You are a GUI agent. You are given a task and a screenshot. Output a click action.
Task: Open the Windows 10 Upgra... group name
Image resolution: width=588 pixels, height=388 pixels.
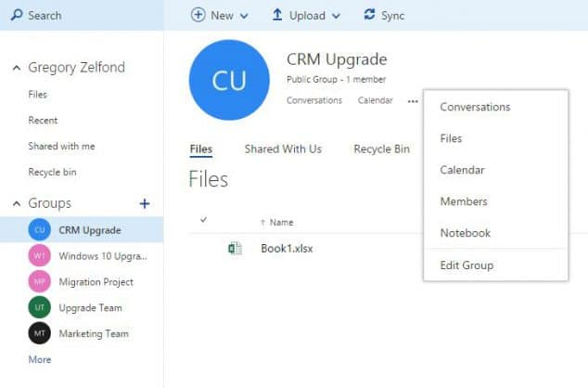103,256
